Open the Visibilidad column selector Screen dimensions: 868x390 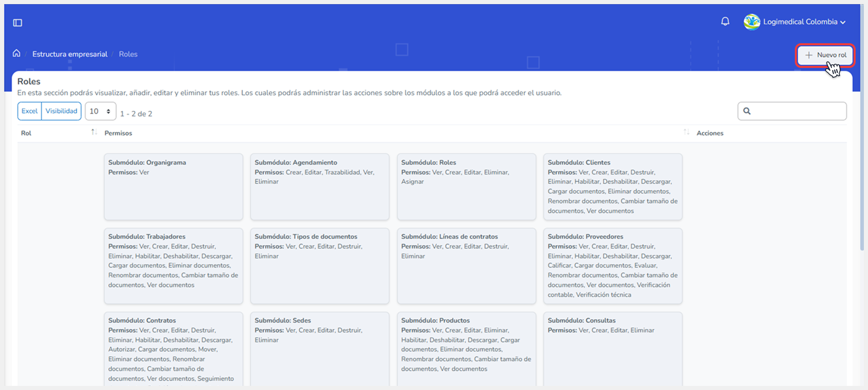(61, 111)
